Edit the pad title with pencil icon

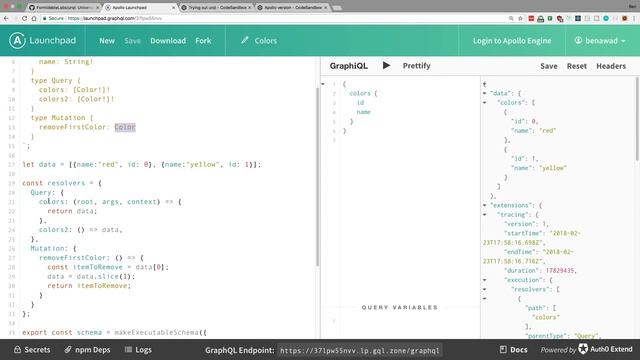click(244, 40)
